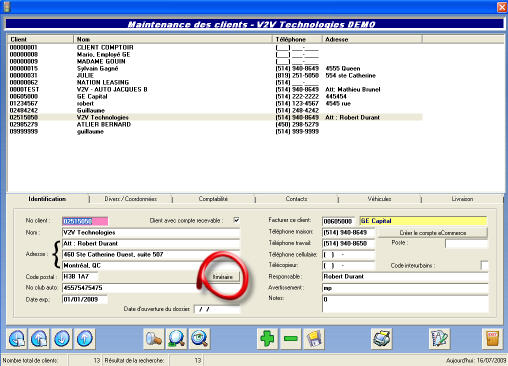Sort by the Client column header

[x=40, y=39]
